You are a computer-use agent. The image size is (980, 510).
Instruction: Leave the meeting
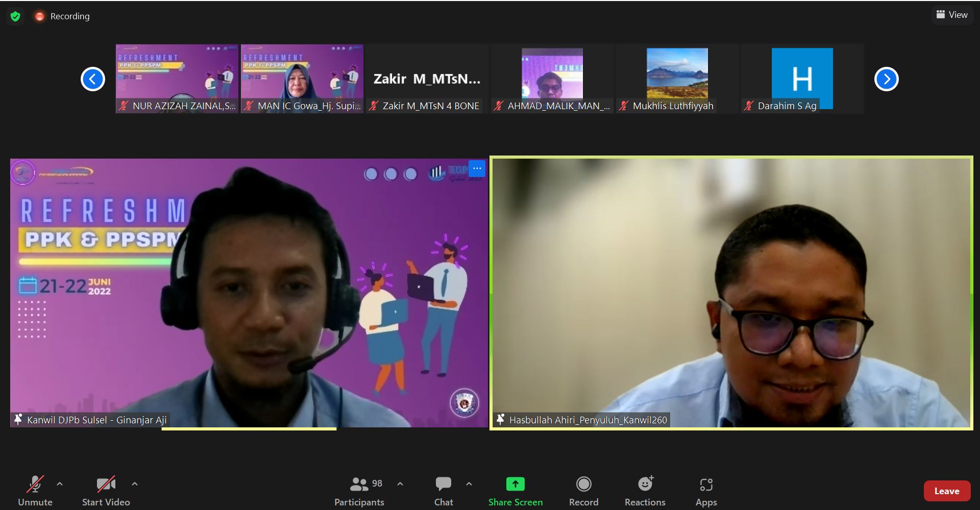[x=947, y=491]
